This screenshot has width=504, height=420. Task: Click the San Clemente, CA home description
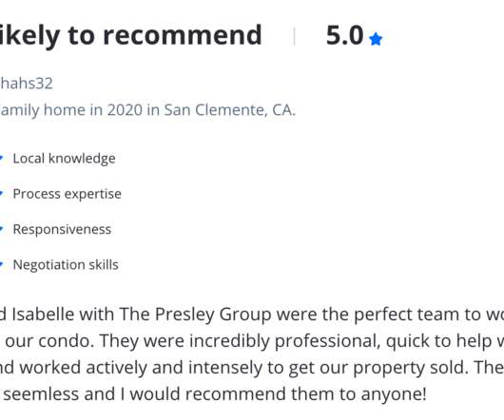[147, 110]
